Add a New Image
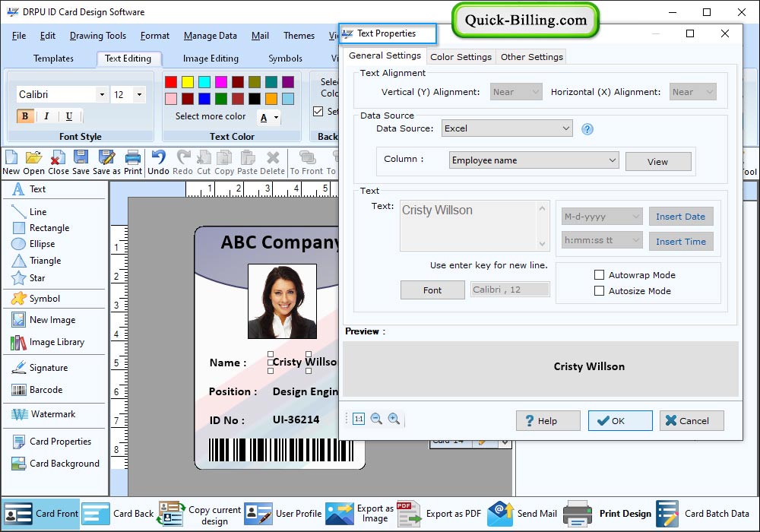Screen dimensions: 760x532 pyautogui.click(x=43, y=320)
